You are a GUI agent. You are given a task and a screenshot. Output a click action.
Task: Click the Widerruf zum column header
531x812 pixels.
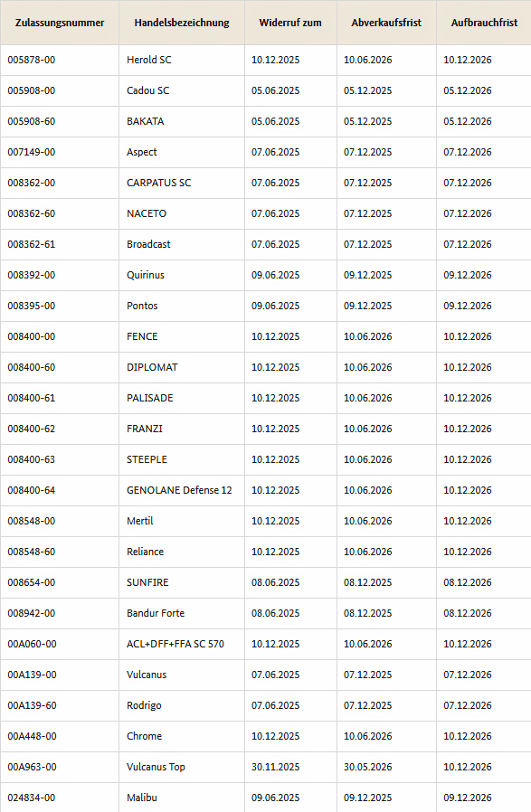click(290, 23)
